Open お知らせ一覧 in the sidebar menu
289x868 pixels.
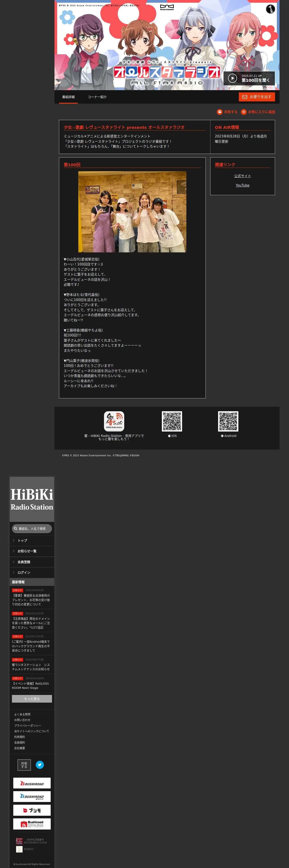point(32,551)
